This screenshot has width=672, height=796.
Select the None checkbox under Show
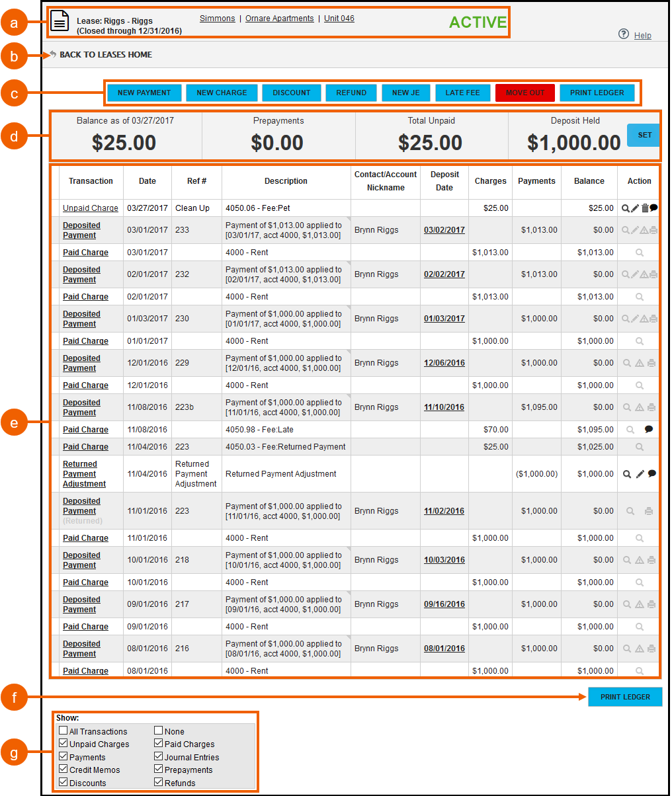pos(157,731)
